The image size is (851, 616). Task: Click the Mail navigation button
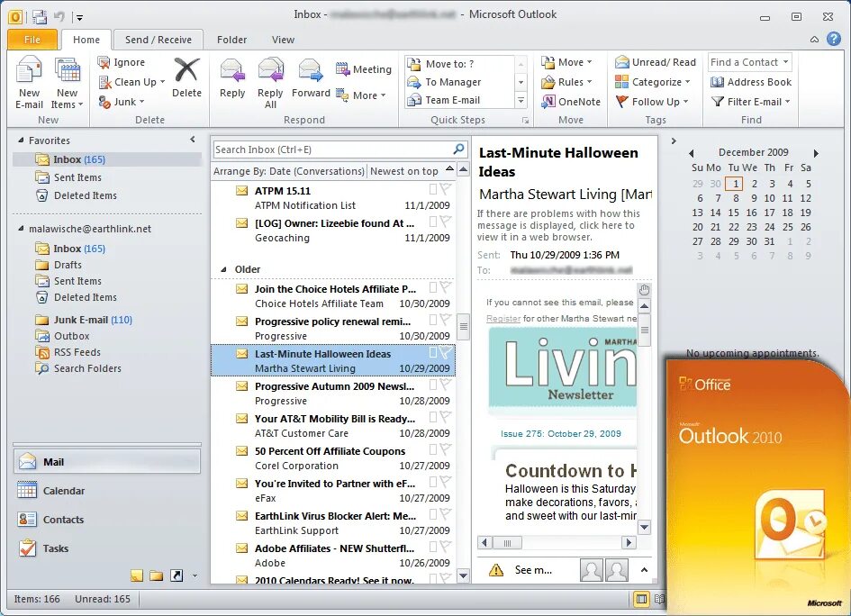click(106, 462)
